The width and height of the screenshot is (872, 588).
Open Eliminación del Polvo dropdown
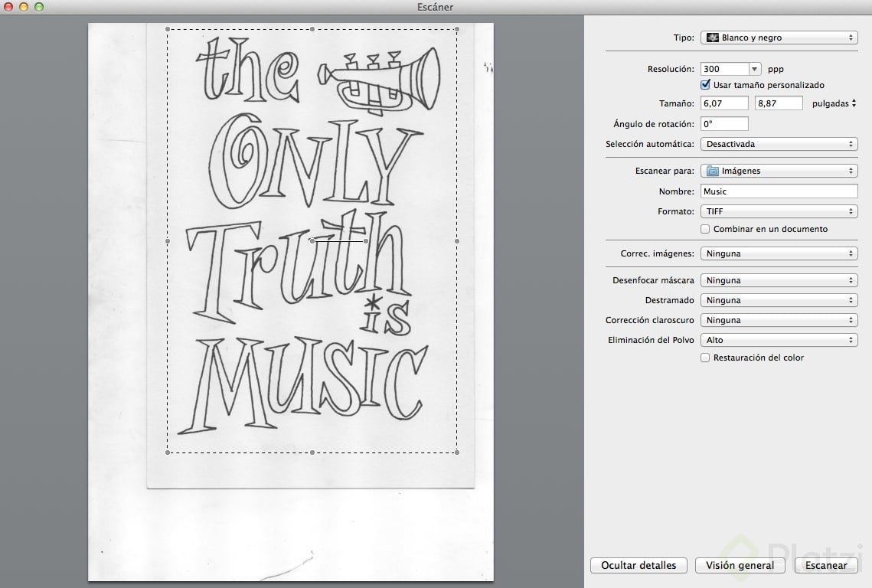779,340
